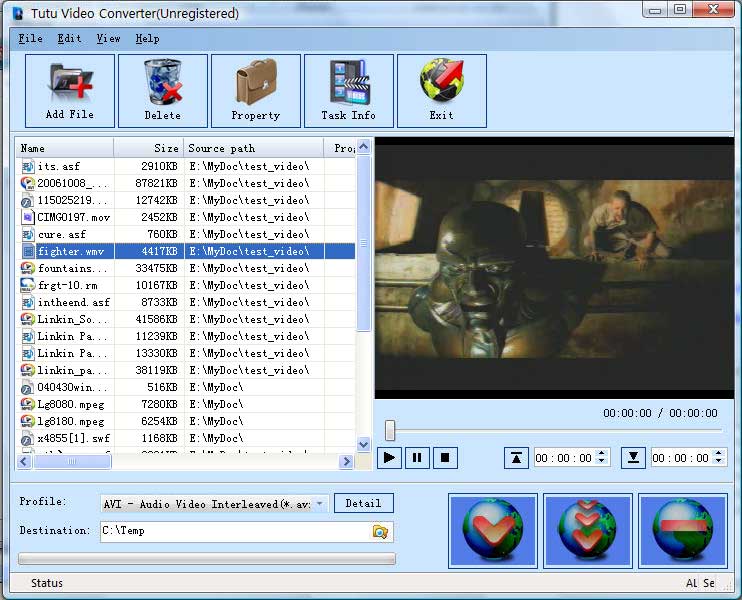This screenshot has width=742, height=600.
Task: Select the fountains file row
Action: click(x=186, y=268)
